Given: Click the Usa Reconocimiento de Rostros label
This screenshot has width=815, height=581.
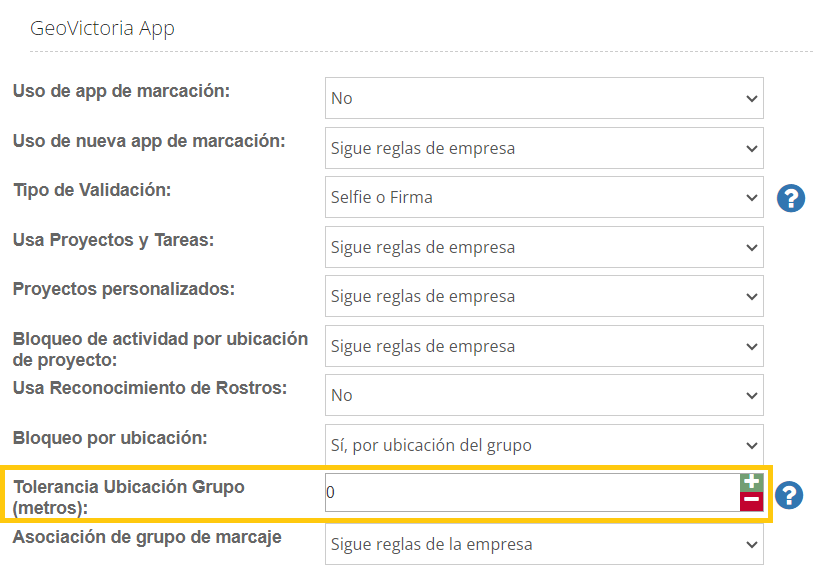Looking at the screenshot, I should (150, 388).
